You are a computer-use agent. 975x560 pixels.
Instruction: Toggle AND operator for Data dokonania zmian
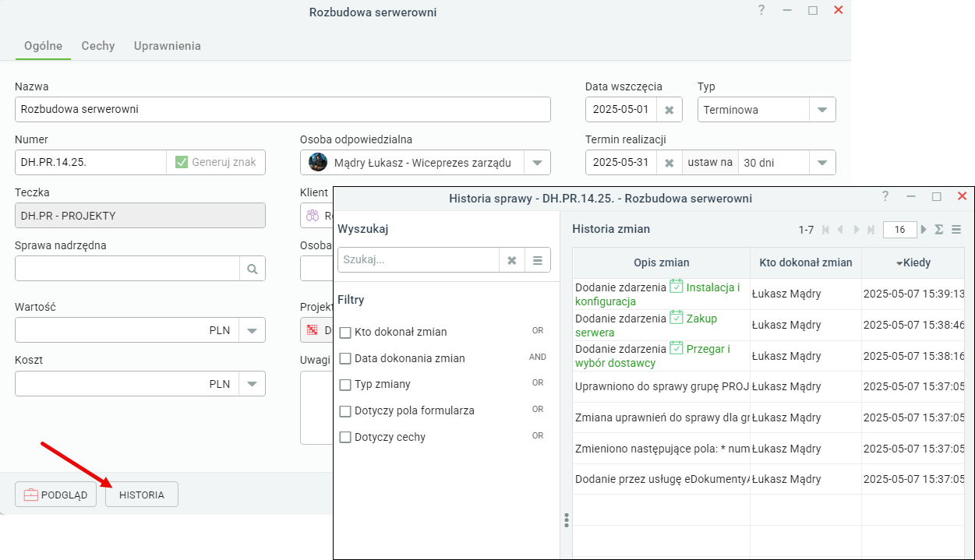[x=538, y=357]
